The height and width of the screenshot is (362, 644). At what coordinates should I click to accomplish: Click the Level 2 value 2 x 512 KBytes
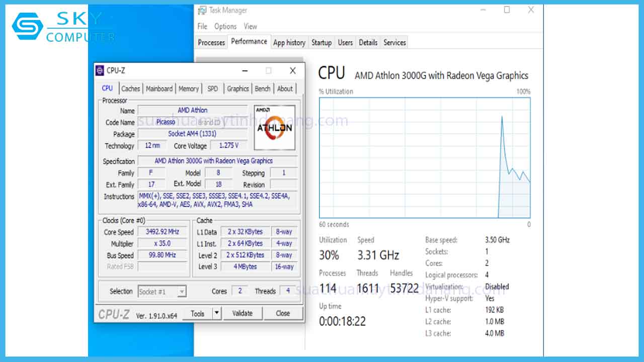(245, 255)
